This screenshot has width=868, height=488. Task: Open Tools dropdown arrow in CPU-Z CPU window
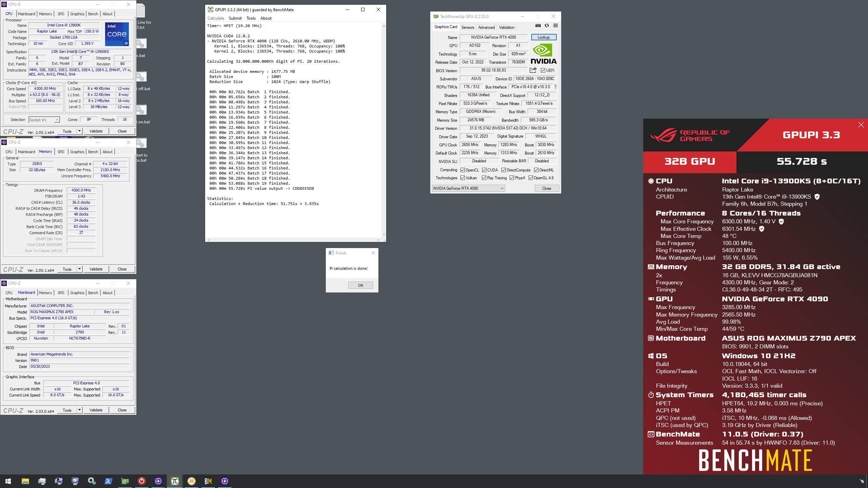(x=79, y=131)
